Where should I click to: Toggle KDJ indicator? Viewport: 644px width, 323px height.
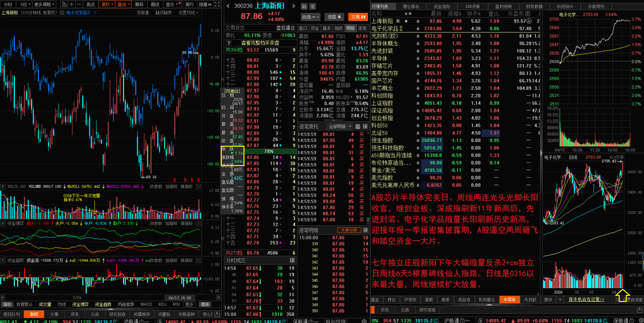click(x=162, y=304)
